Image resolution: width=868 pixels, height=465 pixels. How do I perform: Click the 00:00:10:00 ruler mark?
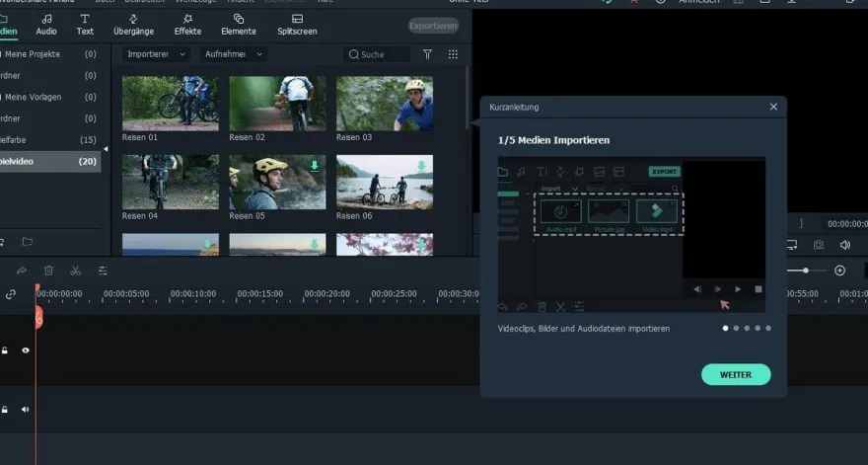(x=193, y=294)
